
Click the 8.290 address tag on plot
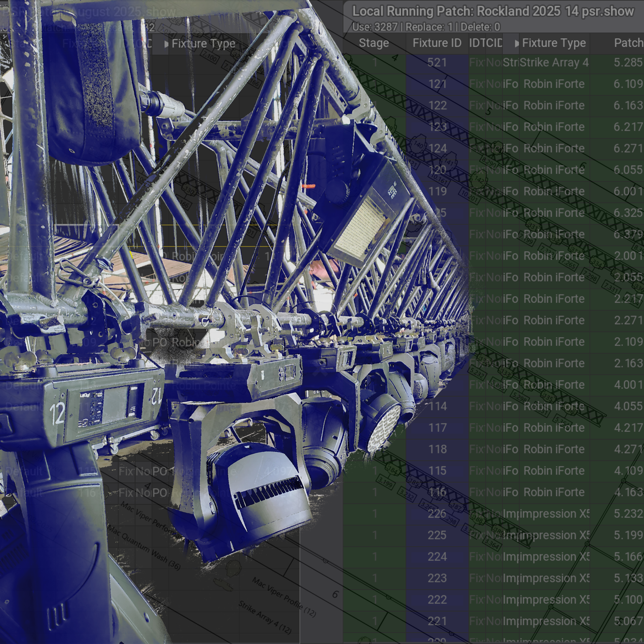point(489,162)
